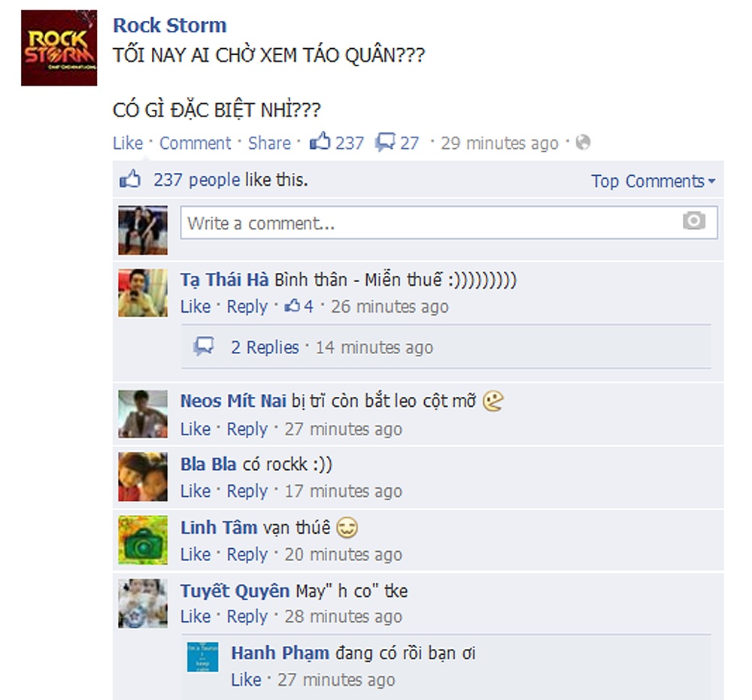The height and width of the screenshot is (700, 752).
Task: Click the comment bubble icon beside 27
Action: [x=385, y=142]
